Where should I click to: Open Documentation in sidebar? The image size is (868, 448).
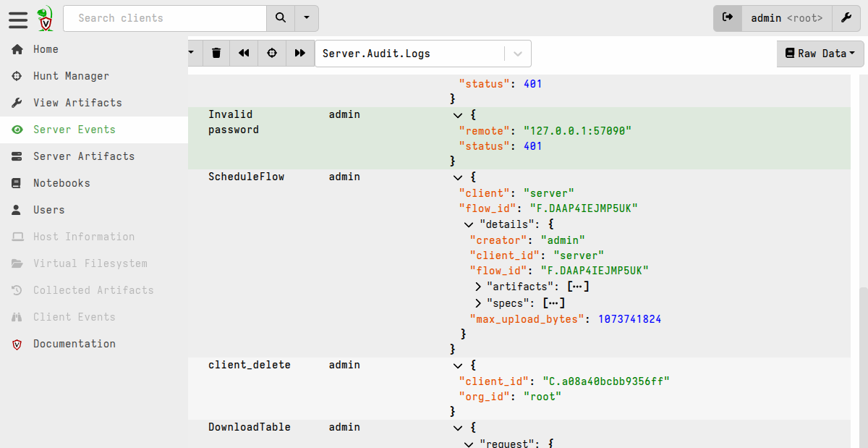pos(94,344)
